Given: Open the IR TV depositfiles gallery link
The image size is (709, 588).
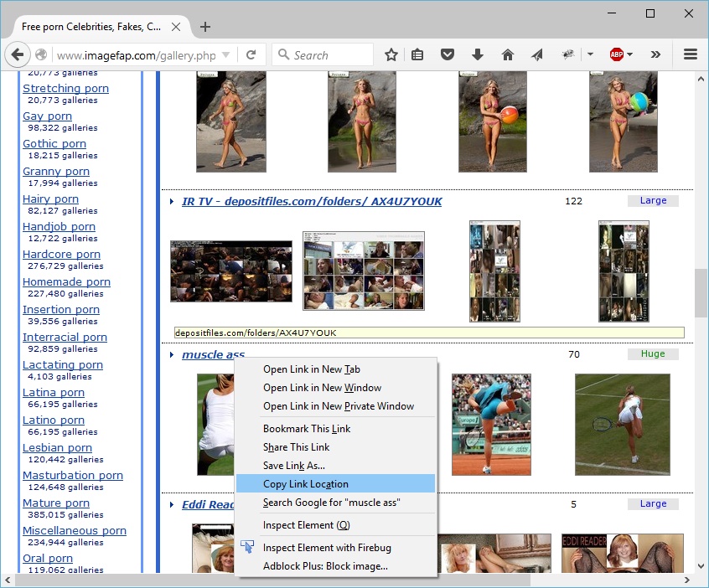Looking at the screenshot, I should pyautogui.click(x=312, y=202).
